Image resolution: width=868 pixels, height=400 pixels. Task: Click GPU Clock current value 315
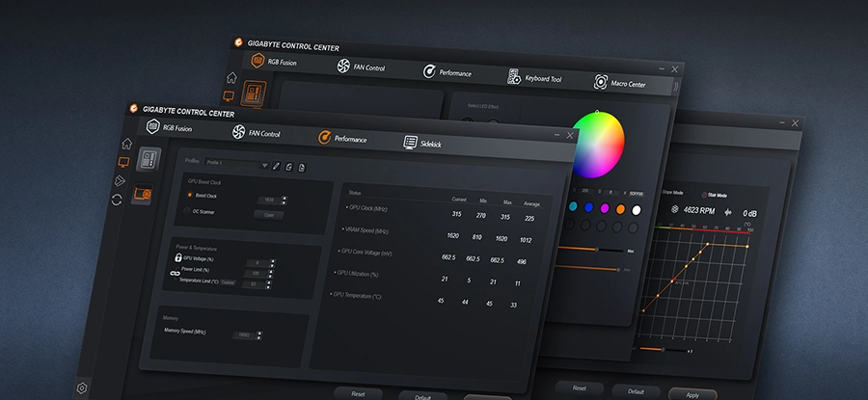click(457, 214)
